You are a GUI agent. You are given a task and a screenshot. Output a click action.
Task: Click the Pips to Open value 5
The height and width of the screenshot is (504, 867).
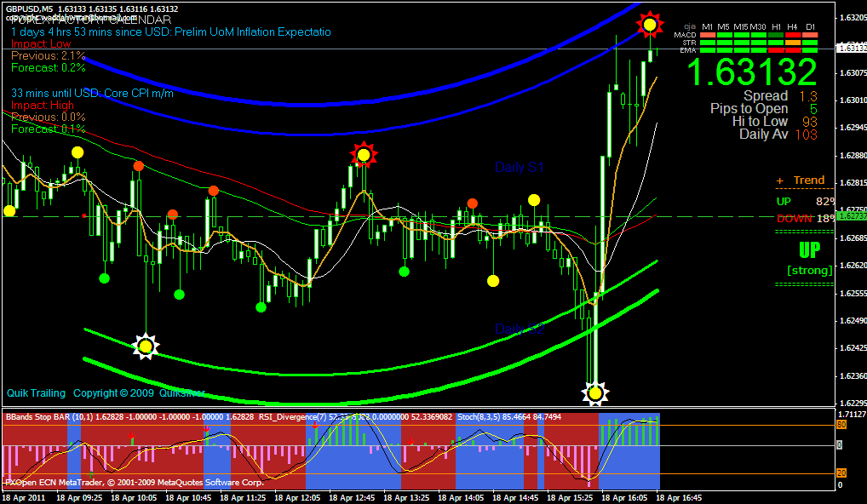tap(813, 109)
